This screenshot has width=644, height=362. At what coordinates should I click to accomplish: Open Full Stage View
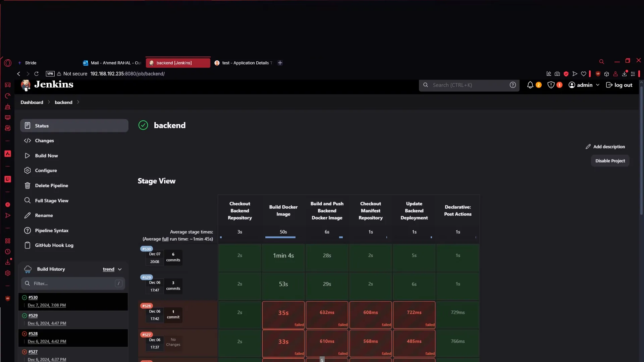(x=52, y=200)
